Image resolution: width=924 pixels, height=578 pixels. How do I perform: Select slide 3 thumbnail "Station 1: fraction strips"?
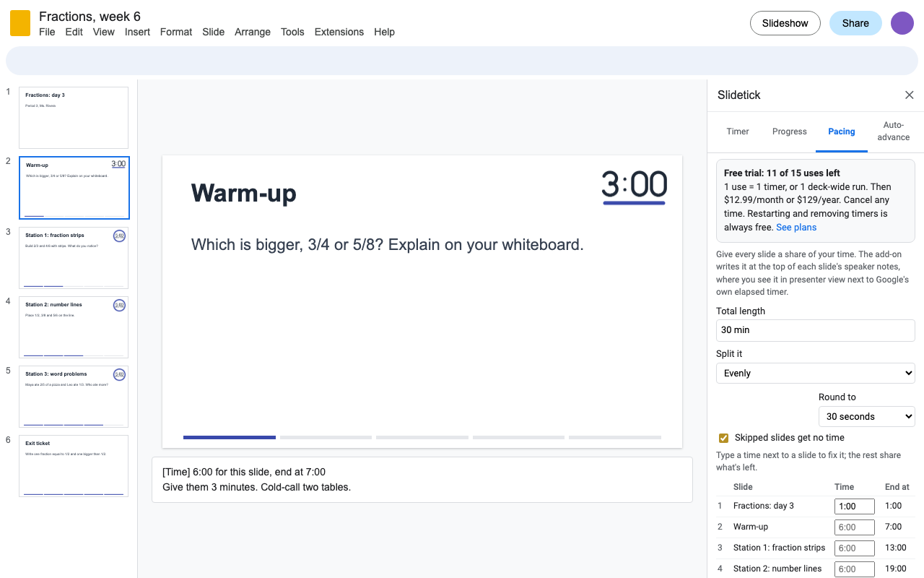click(x=74, y=258)
